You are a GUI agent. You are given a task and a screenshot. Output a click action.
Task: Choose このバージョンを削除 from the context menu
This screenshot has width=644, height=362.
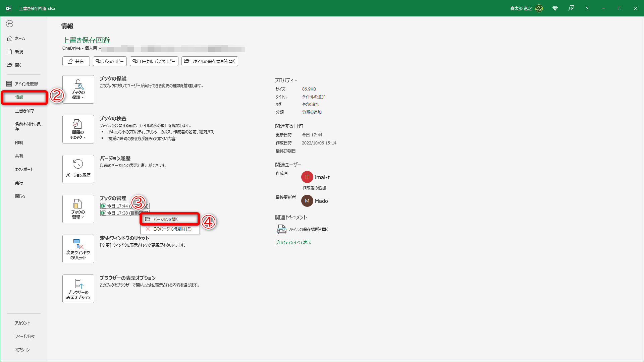click(x=171, y=229)
